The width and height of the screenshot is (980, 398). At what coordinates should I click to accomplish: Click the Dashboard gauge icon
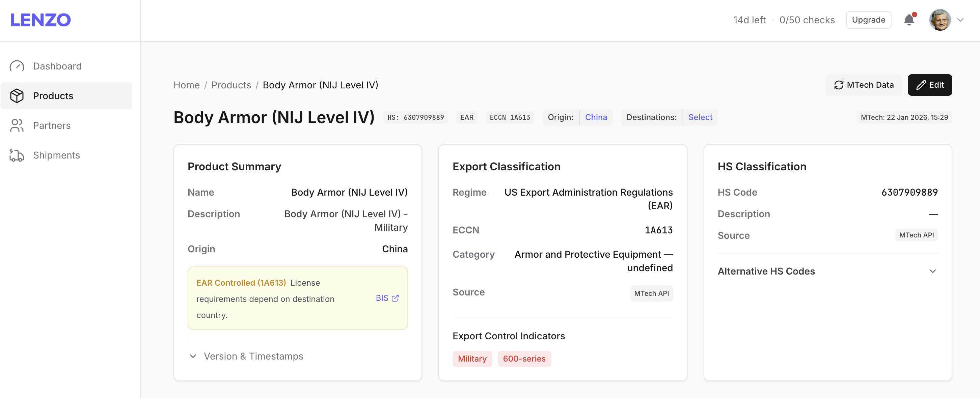(x=17, y=66)
